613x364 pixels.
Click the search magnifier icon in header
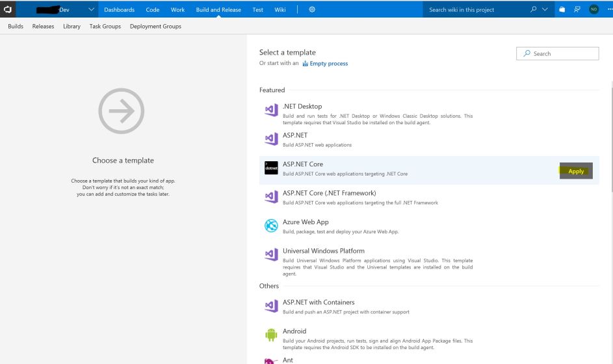click(x=534, y=10)
